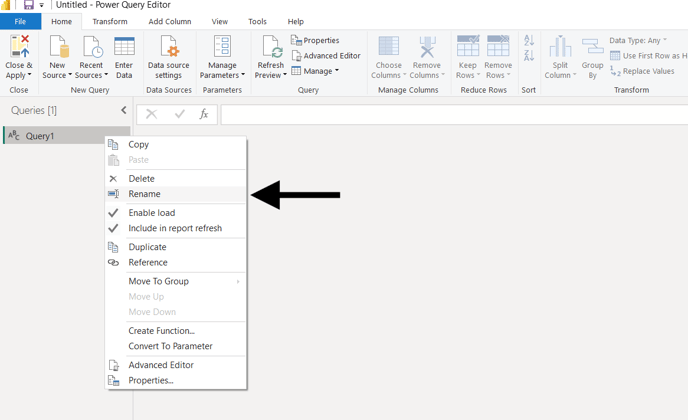Toggle Include in report refresh option
Screen dimensions: 688x420
tap(174, 228)
